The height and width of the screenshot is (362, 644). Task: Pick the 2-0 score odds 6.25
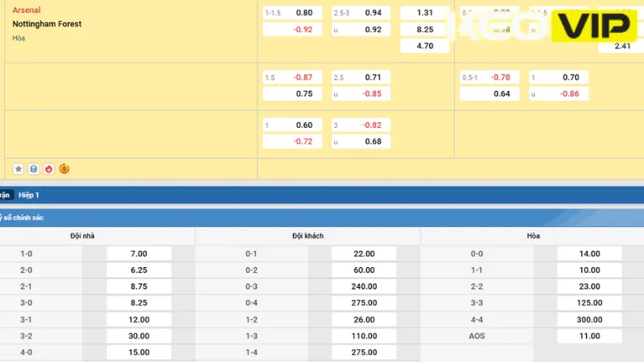click(x=138, y=270)
